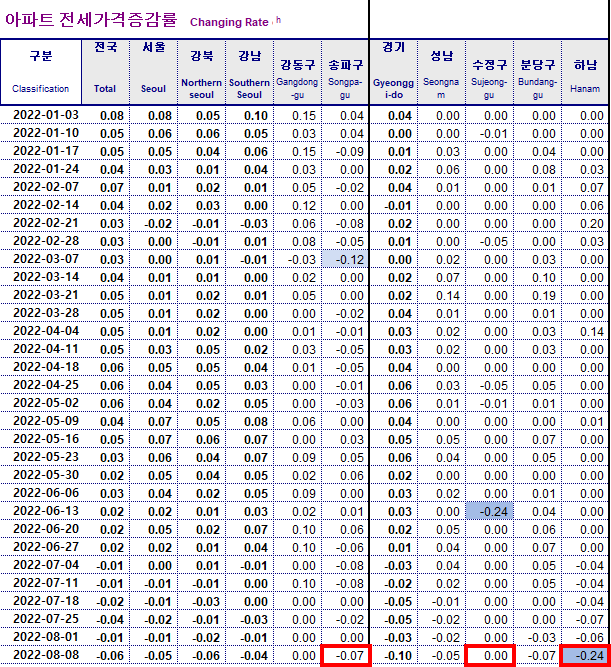
Task: Click the 수정구 Sujeong-gu column header
Action: [x=489, y=72]
